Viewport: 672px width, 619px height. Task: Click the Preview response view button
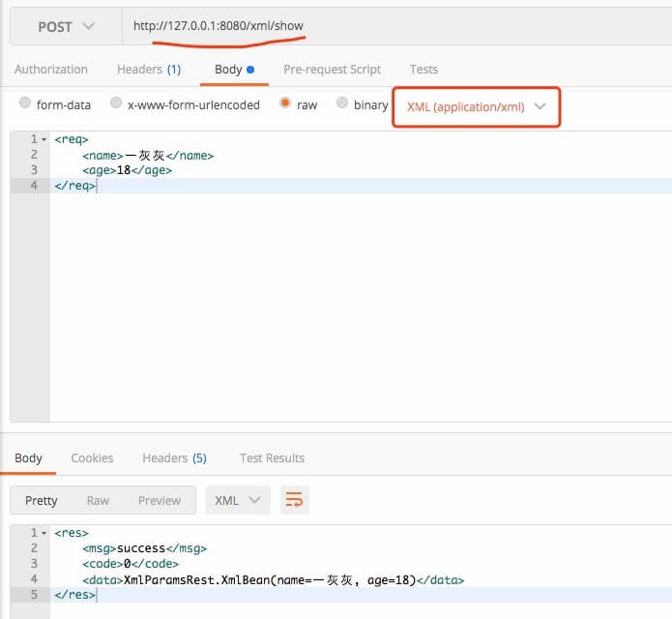[x=159, y=500]
